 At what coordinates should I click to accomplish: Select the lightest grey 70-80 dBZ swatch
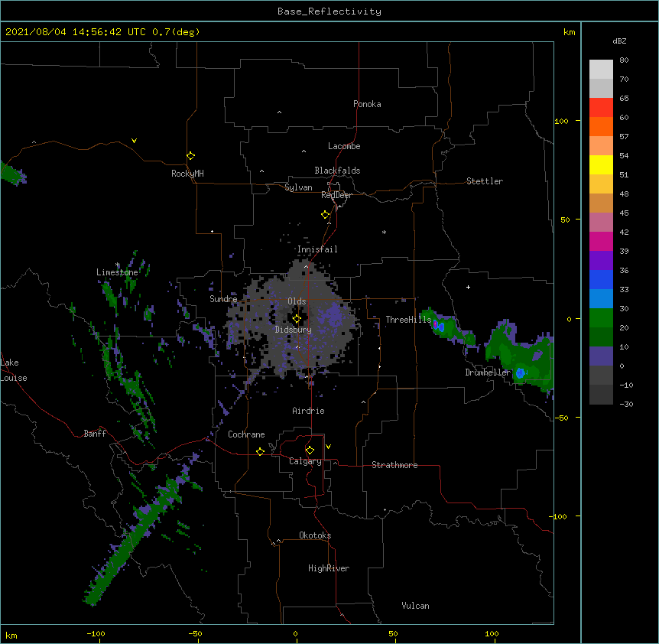[601, 70]
